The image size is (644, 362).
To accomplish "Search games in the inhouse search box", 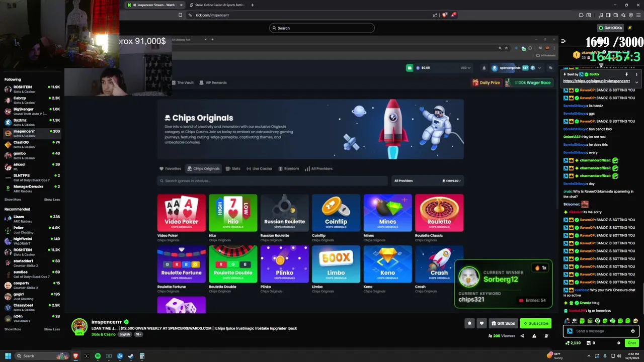I will [x=272, y=180].
